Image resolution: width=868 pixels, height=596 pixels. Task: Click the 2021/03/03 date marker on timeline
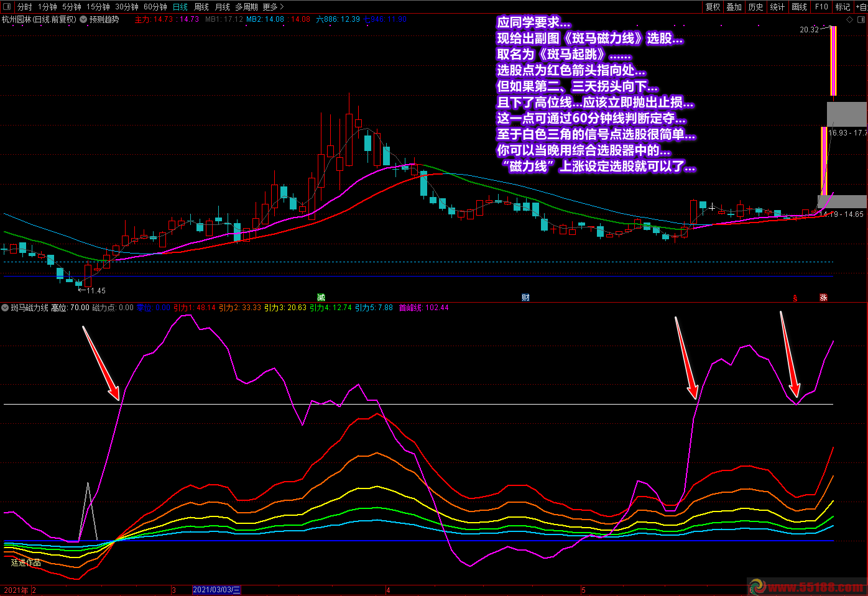(216, 590)
